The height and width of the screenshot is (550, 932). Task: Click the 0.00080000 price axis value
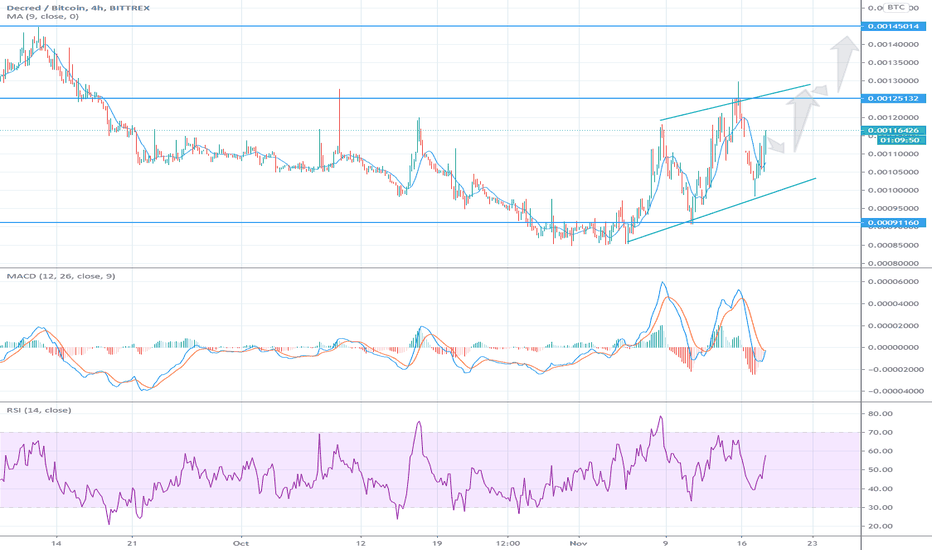893,263
